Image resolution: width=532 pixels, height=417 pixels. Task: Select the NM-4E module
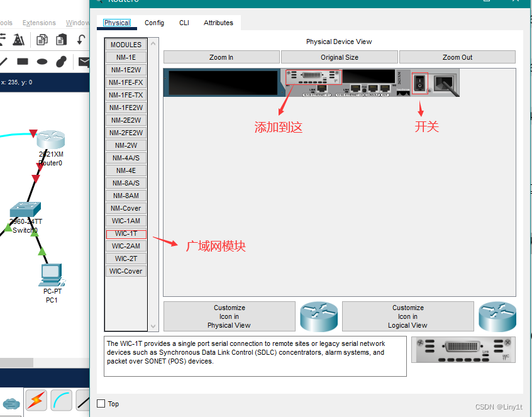coord(126,170)
